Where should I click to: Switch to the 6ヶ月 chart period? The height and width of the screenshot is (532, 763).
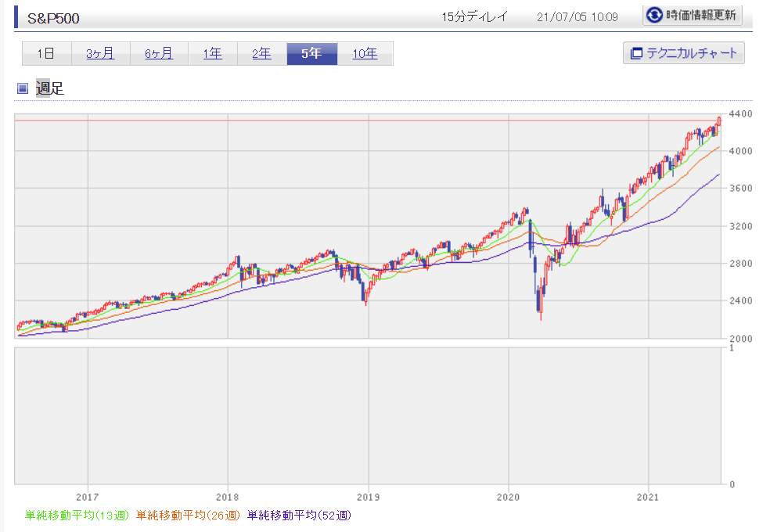159,53
